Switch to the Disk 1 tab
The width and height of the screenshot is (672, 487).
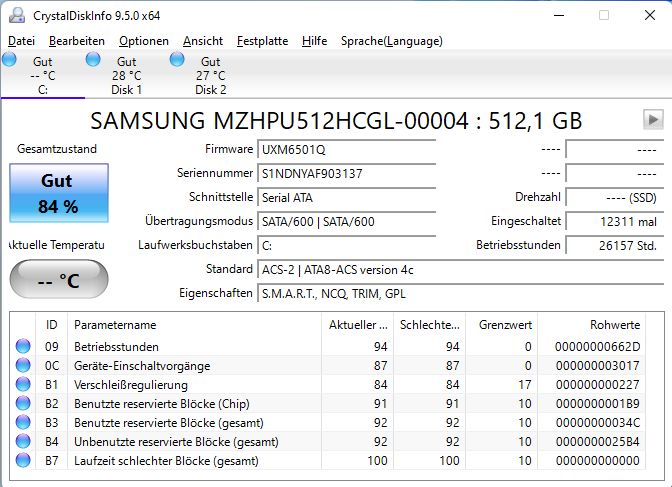click(x=126, y=75)
